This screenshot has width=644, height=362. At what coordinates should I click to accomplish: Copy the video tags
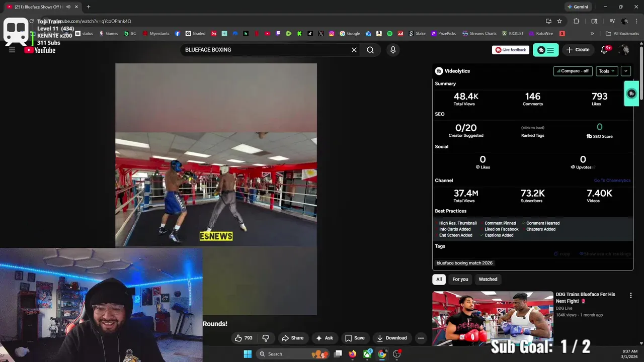pyautogui.click(x=562, y=254)
